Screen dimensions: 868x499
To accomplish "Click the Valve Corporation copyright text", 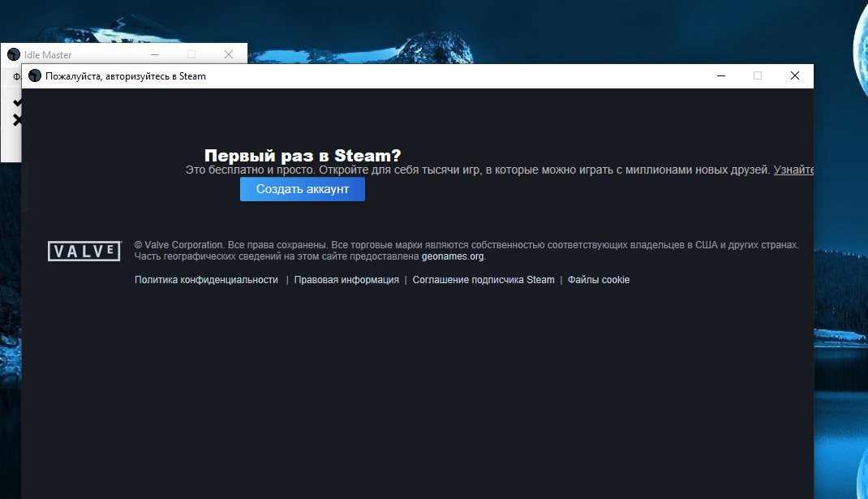I will click(466, 251).
